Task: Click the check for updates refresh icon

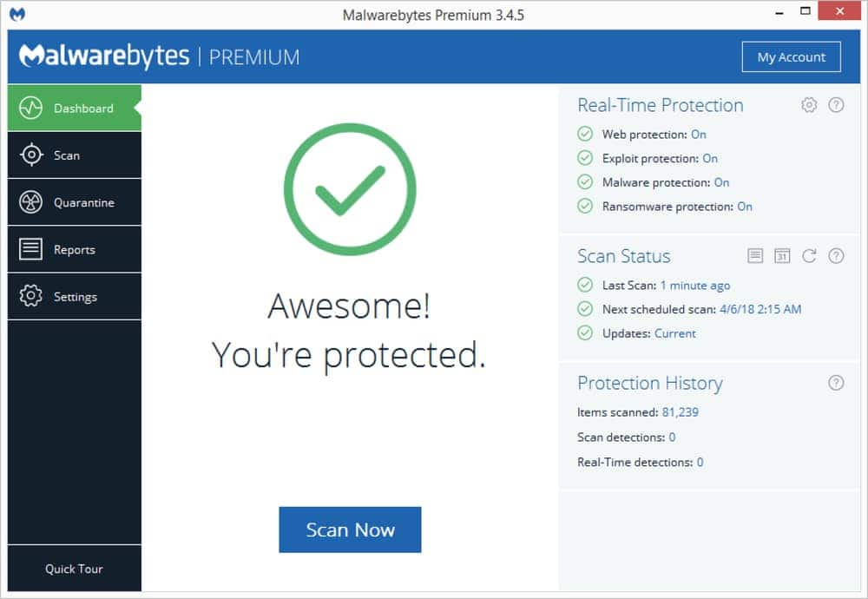Action: [809, 256]
